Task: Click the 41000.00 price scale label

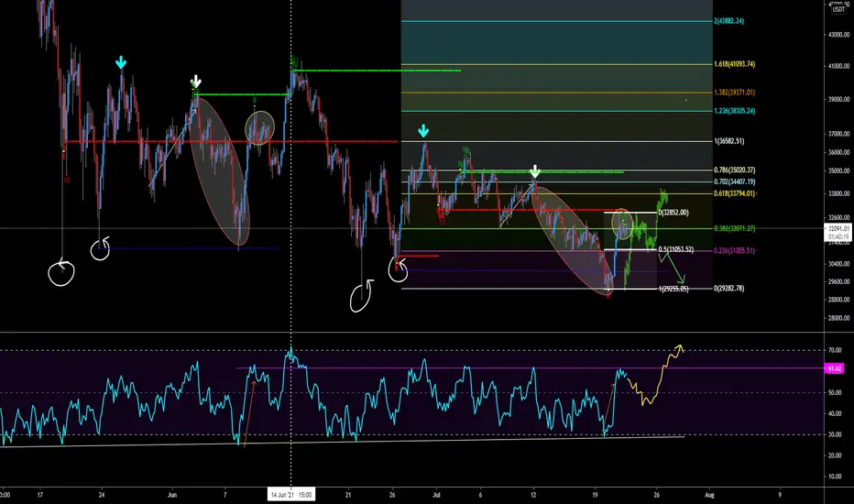Action: tap(838, 67)
